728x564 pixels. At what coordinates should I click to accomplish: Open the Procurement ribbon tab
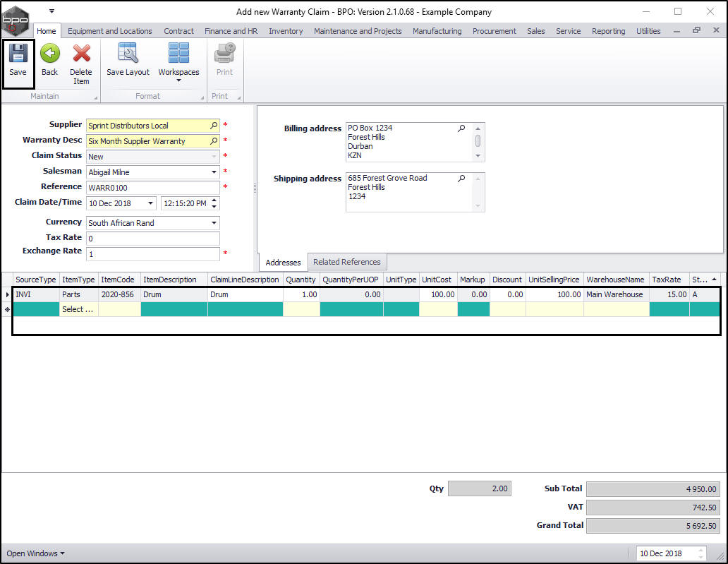coord(494,31)
